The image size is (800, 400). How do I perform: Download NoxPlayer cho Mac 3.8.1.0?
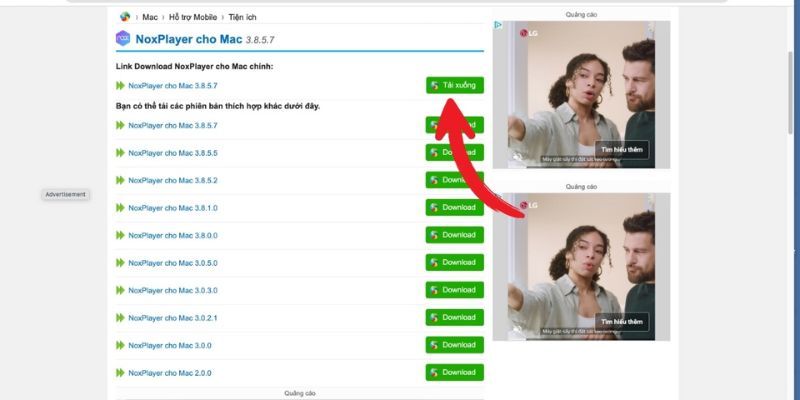(x=454, y=208)
